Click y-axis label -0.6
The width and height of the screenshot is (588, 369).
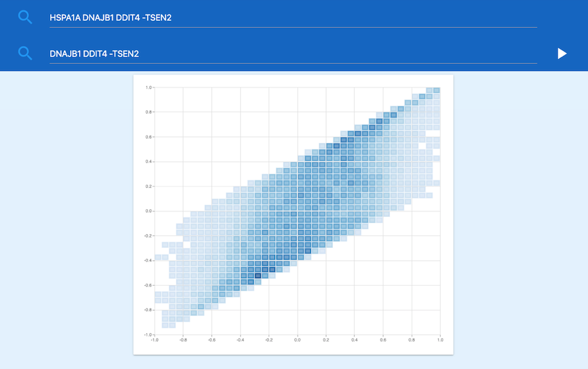pos(147,285)
